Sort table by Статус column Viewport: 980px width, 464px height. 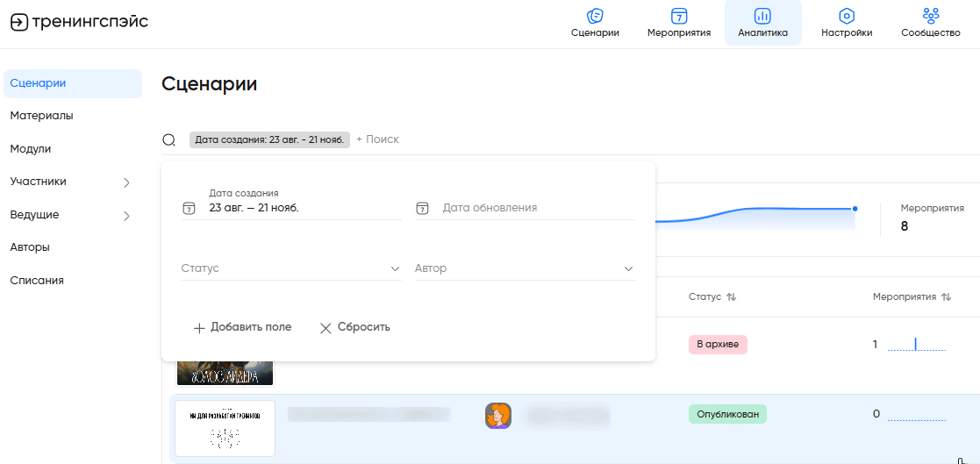[x=712, y=297]
